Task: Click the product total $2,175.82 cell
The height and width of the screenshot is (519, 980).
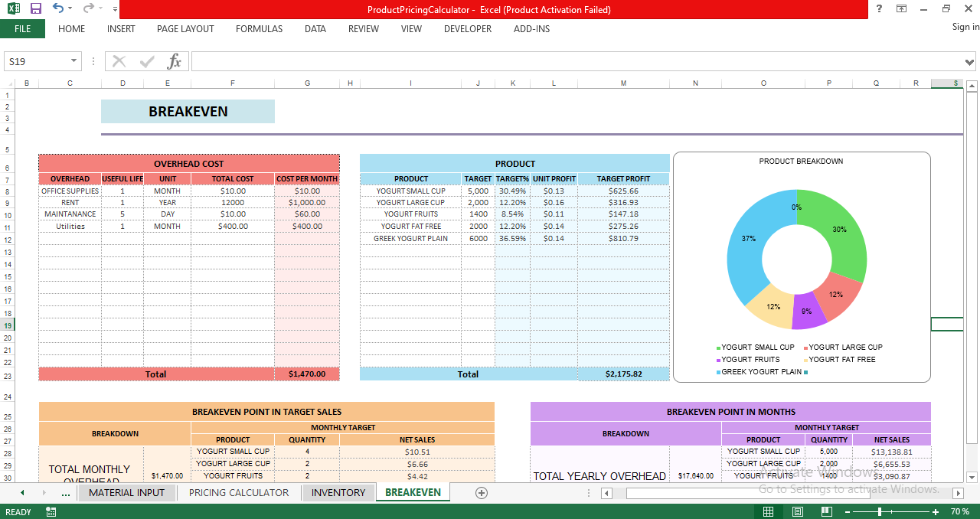Action: (x=623, y=374)
